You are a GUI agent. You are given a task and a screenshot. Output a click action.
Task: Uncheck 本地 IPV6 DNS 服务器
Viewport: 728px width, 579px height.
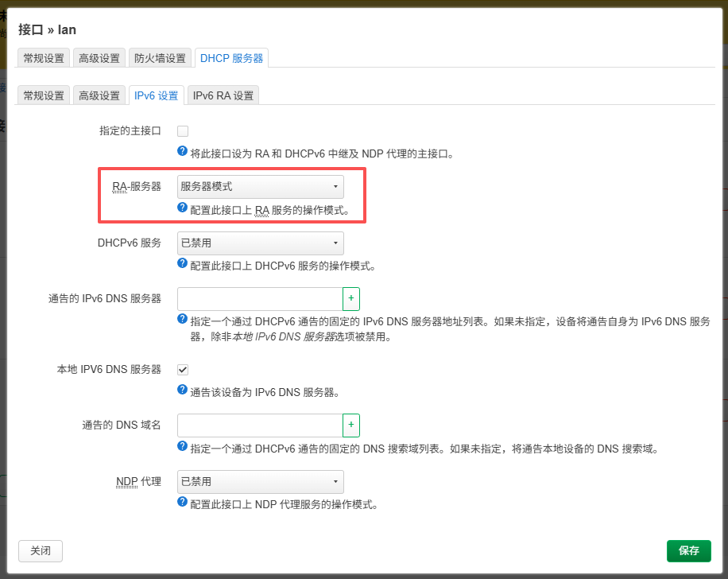click(182, 369)
